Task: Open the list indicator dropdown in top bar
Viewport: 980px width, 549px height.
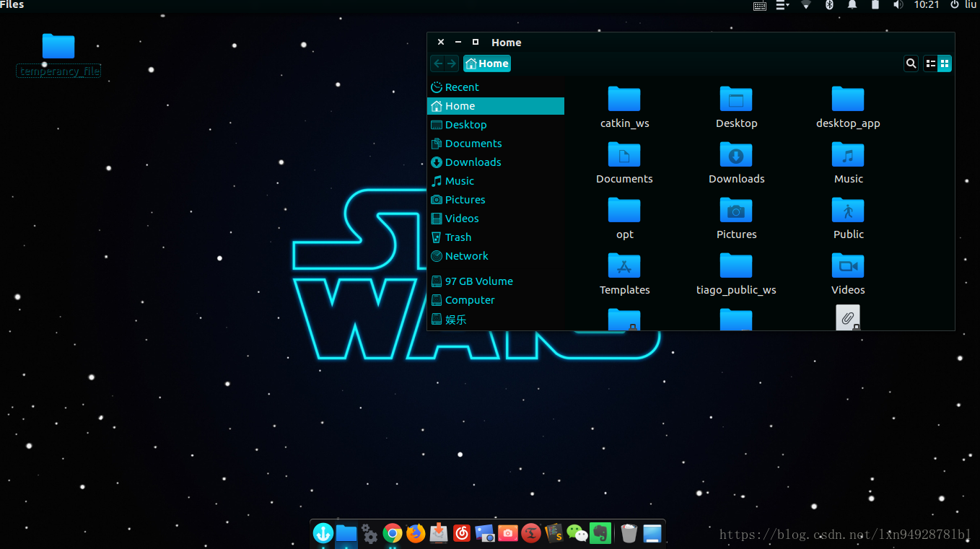Action: (782, 5)
